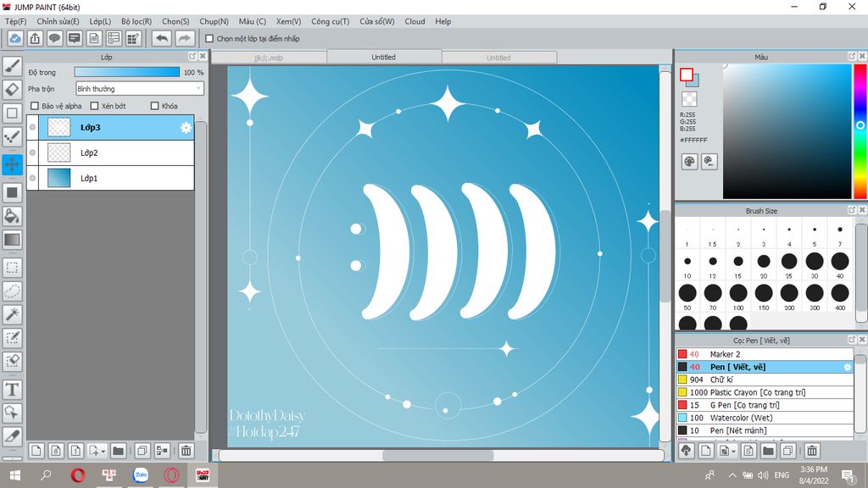Open the Bộ lọc(R) menu

(x=136, y=21)
